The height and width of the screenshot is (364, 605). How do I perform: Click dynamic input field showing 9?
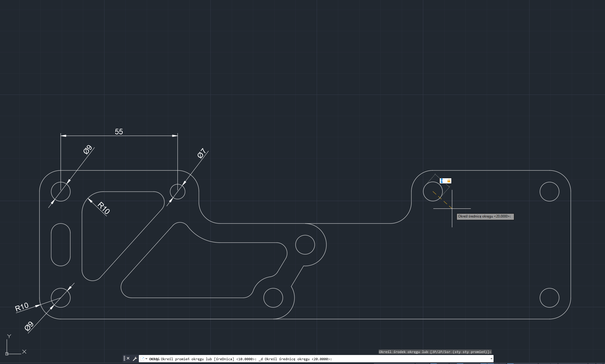pyautogui.click(x=442, y=181)
